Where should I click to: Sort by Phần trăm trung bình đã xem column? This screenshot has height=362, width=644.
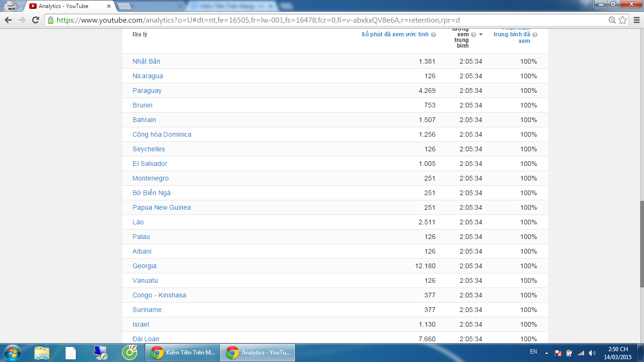[512, 34]
